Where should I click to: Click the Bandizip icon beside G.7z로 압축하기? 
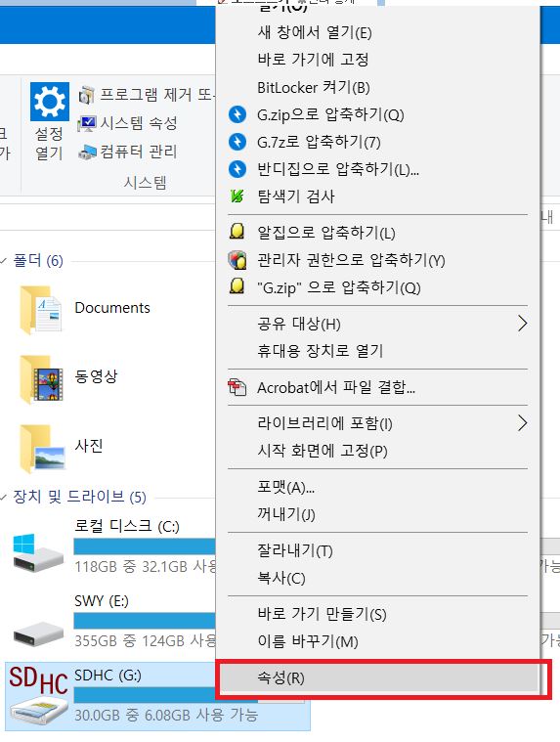pos(237,142)
